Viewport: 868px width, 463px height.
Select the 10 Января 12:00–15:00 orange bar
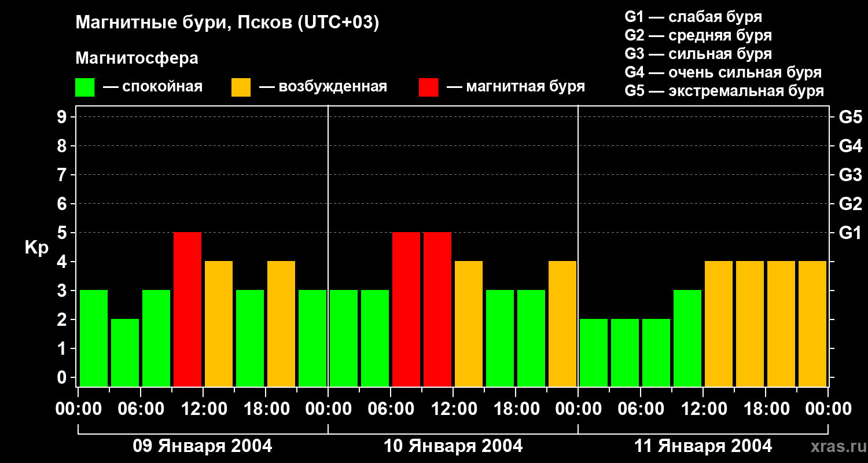469,324
